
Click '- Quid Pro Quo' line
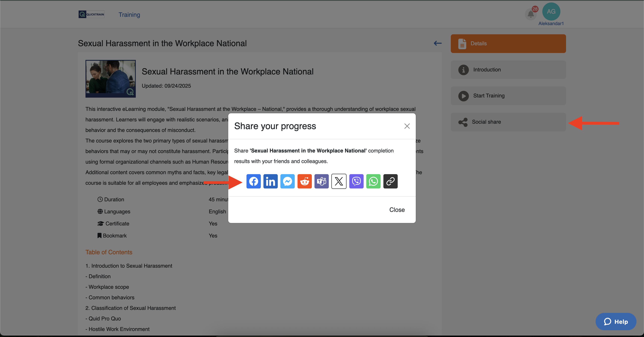pos(103,319)
